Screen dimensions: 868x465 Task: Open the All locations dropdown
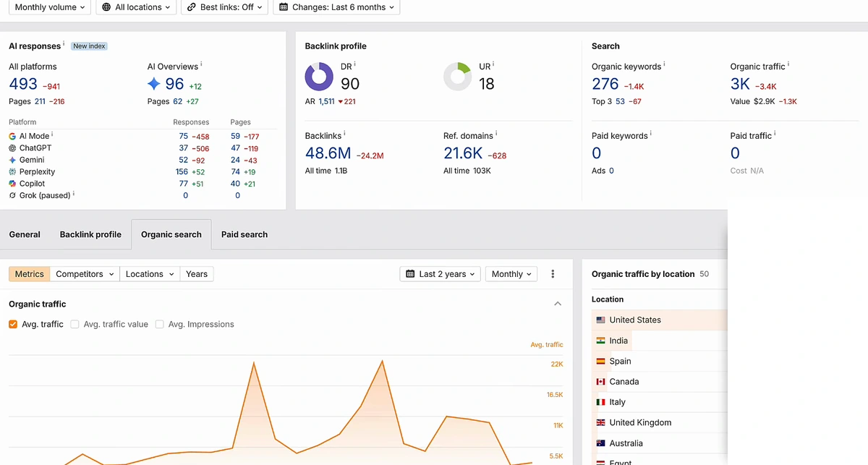click(136, 7)
